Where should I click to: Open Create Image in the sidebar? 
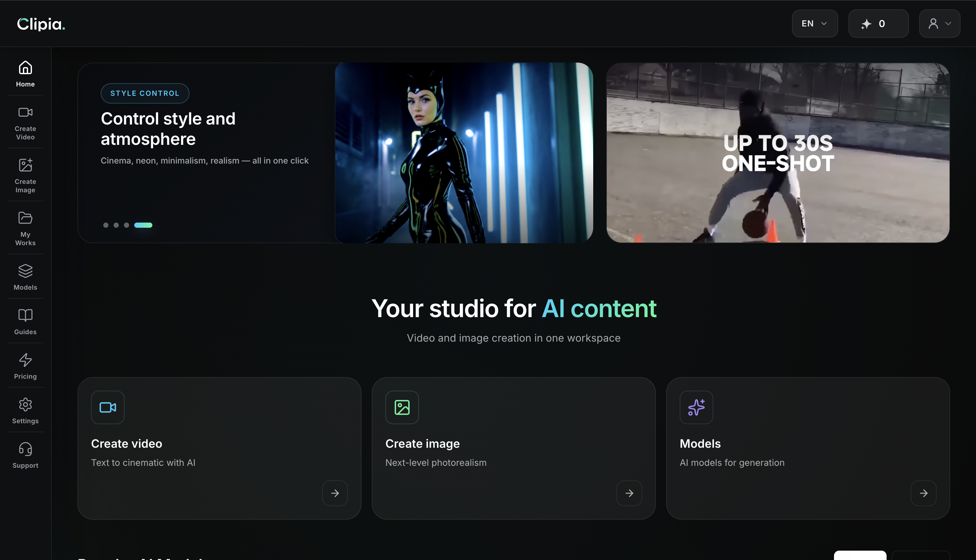pyautogui.click(x=25, y=176)
